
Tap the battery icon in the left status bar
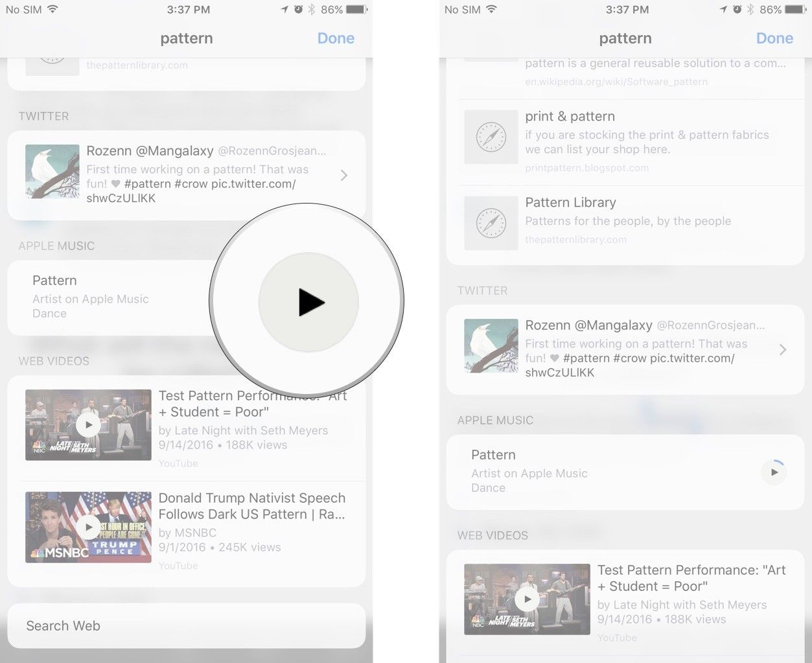tap(357, 10)
